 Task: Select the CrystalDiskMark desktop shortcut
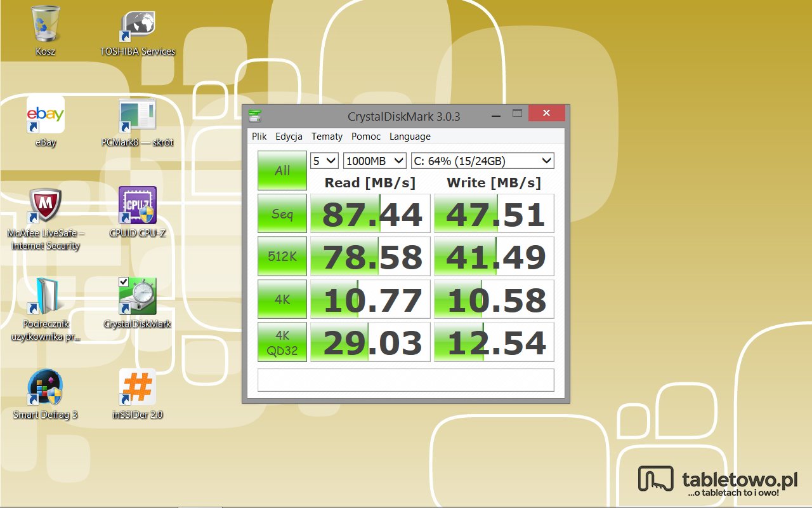(x=138, y=303)
